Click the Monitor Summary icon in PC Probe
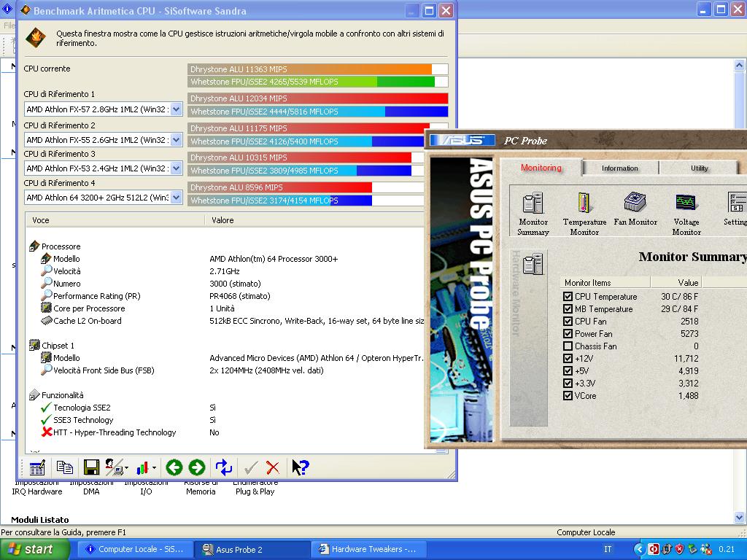Image resolution: width=747 pixels, height=560 pixels. pyautogui.click(x=533, y=214)
